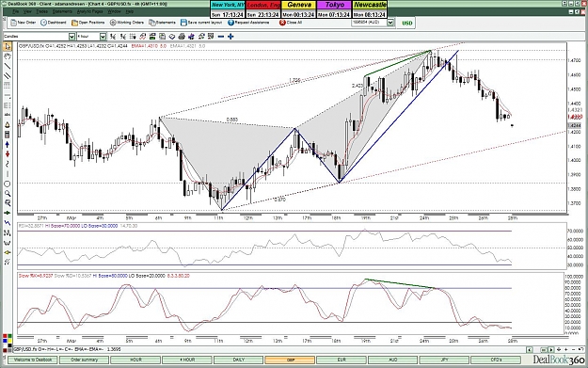Select the W pattern tool
This screenshot has width=588, height=368.
[8, 243]
